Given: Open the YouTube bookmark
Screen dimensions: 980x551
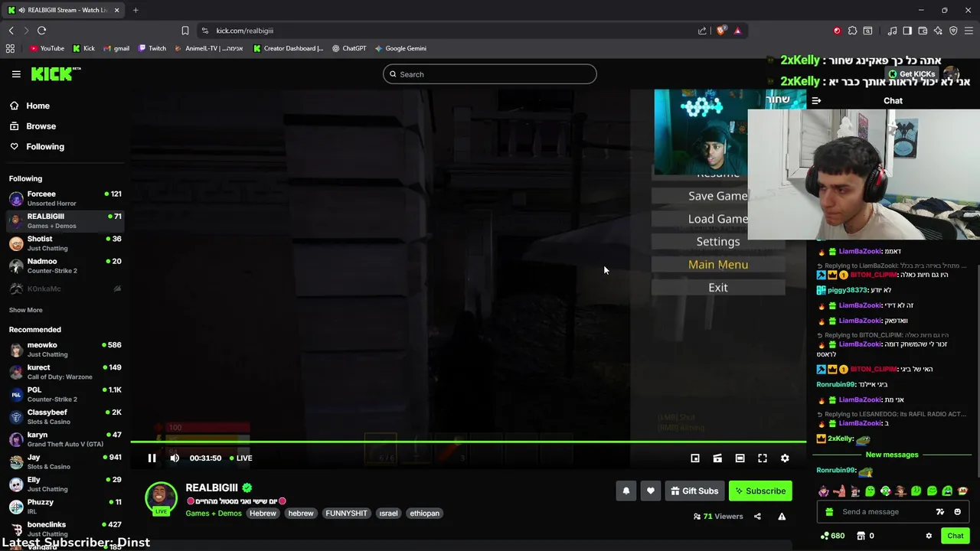Looking at the screenshot, I should point(47,48).
